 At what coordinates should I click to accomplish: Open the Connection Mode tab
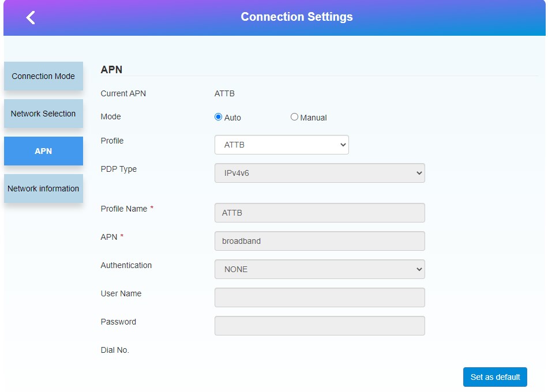(x=43, y=76)
